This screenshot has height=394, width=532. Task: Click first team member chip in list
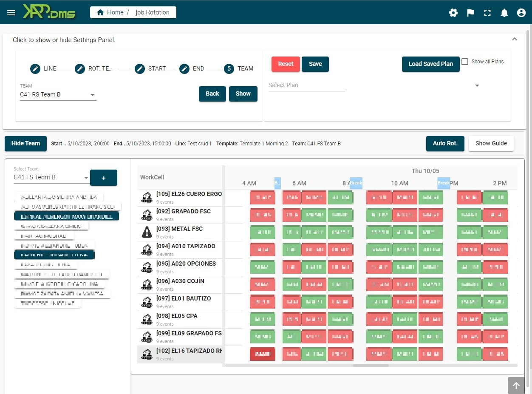(59, 197)
